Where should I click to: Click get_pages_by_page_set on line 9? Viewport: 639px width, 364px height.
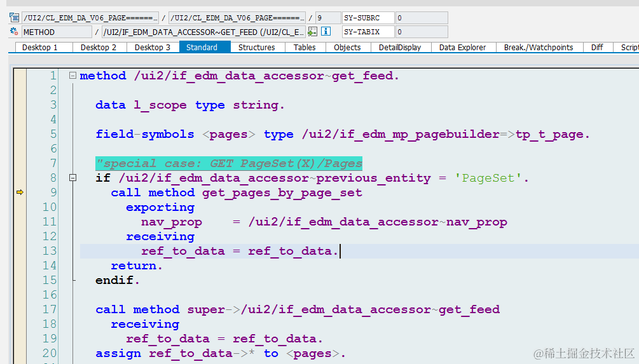pyautogui.click(x=282, y=192)
